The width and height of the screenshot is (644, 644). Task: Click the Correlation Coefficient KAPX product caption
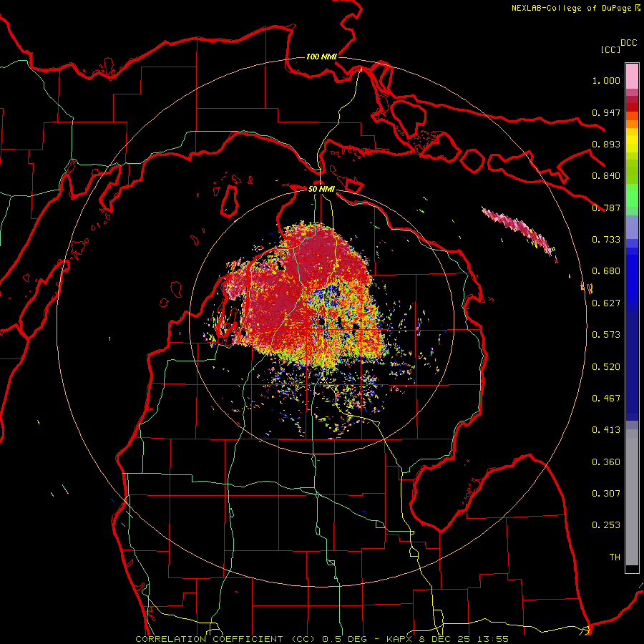point(322,639)
